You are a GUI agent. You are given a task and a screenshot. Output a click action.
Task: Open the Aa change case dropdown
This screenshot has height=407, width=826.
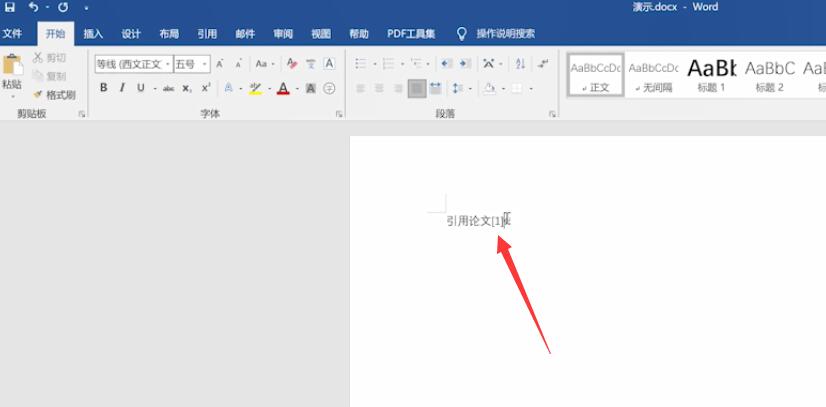(x=265, y=64)
